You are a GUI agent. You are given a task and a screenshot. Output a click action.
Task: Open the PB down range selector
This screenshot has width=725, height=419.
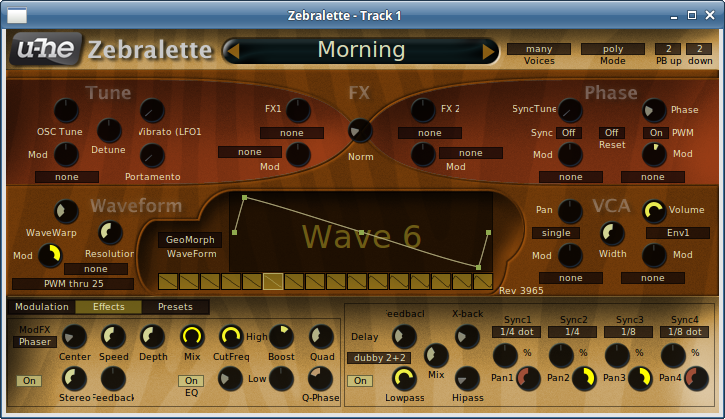699,49
